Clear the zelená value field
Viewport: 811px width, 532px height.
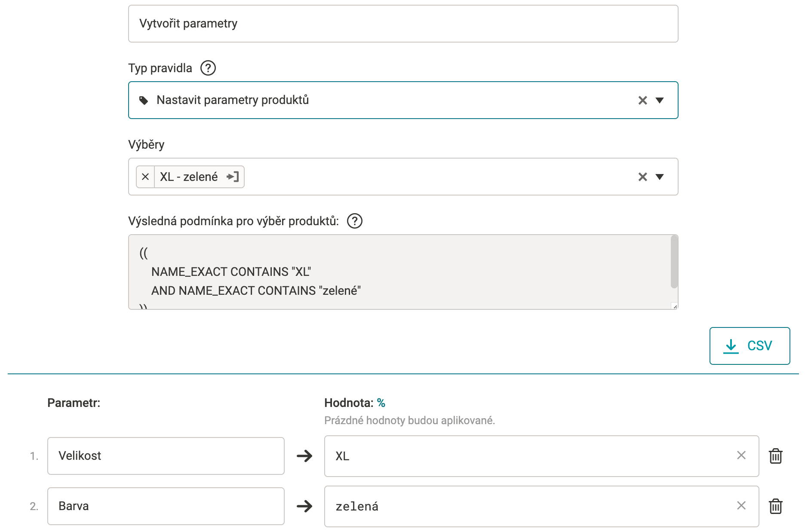pos(741,506)
